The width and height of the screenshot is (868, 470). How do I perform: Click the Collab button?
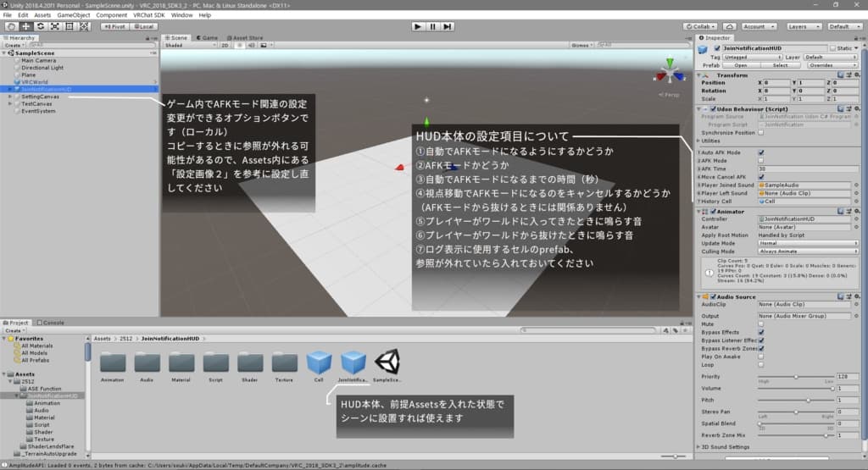coord(701,26)
